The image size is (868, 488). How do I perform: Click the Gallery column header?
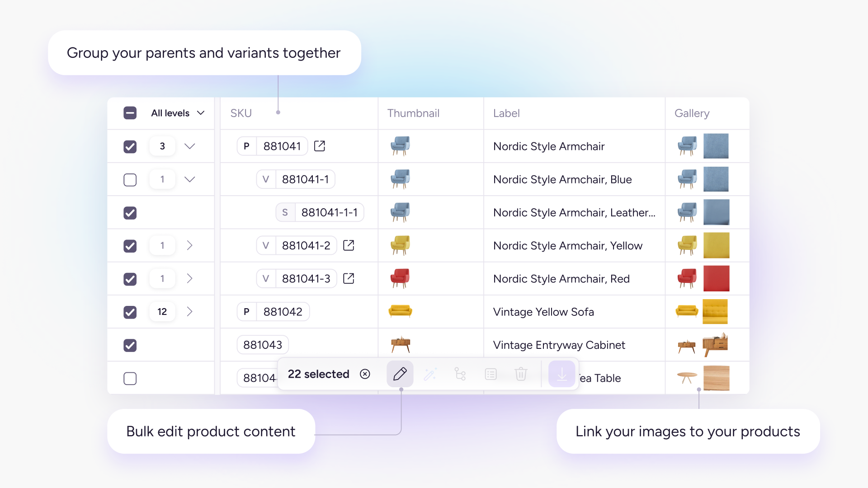pyautogui.click(x=692, y=113)
